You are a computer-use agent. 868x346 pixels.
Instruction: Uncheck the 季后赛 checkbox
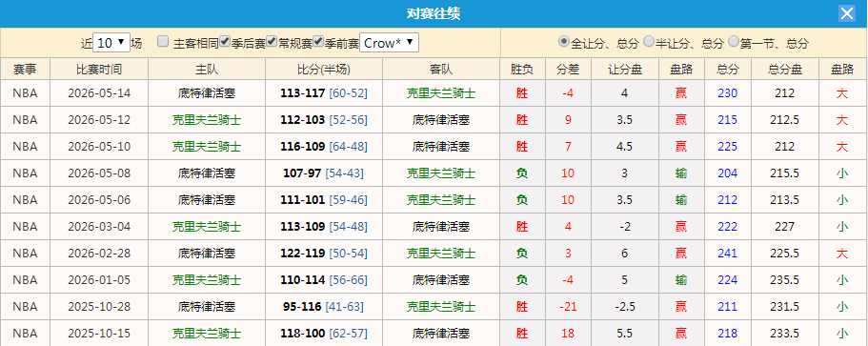coord(225,42)
